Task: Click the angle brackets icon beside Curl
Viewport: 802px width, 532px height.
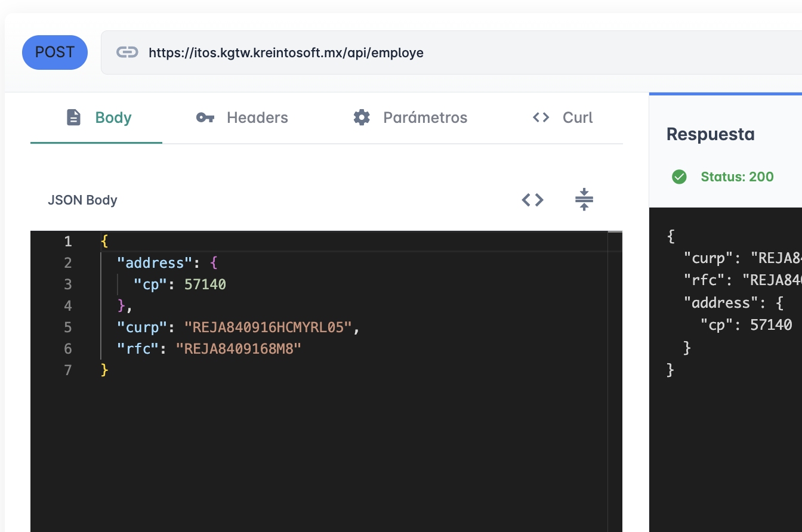Action: tap(541, 117)
